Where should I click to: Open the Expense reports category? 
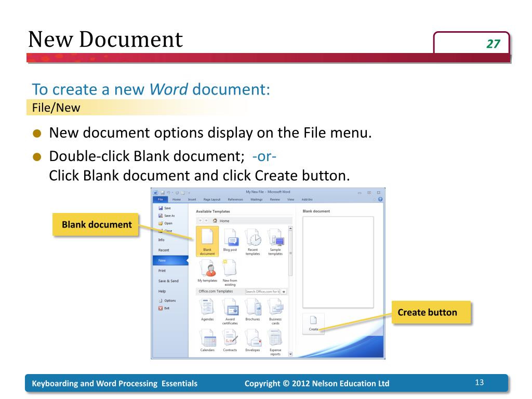(x=275, y=342)
